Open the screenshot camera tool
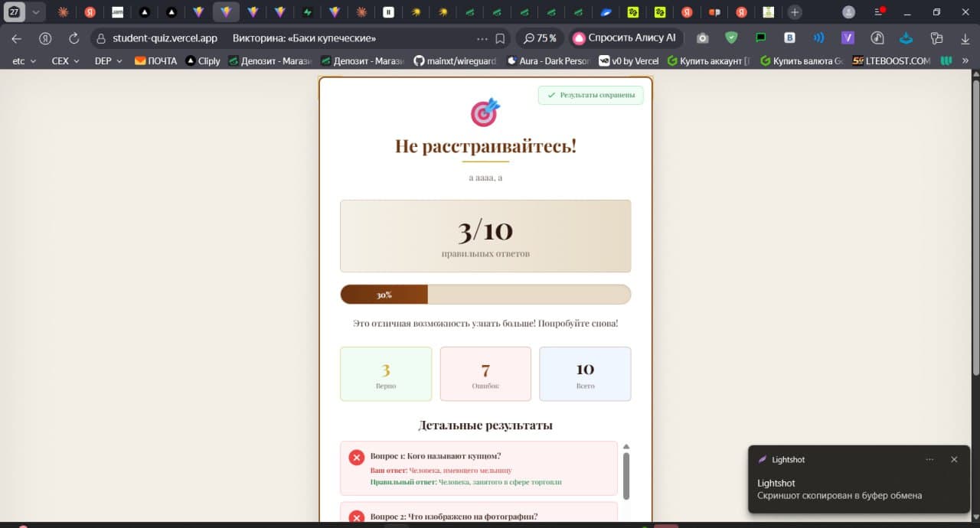The image size is (980, 528). tap(702, 37)
